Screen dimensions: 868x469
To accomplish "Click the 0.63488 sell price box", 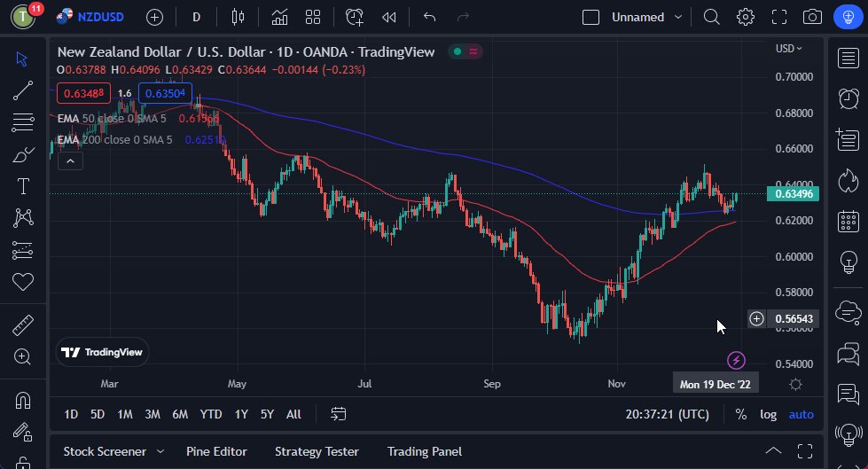I will 83,92.
